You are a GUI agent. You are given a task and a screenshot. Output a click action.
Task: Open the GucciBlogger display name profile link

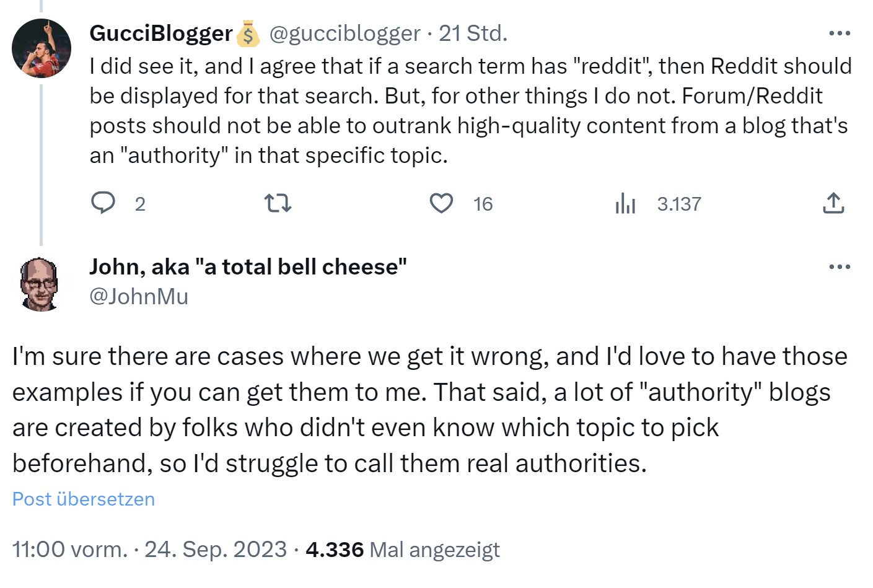click(160, 33)
